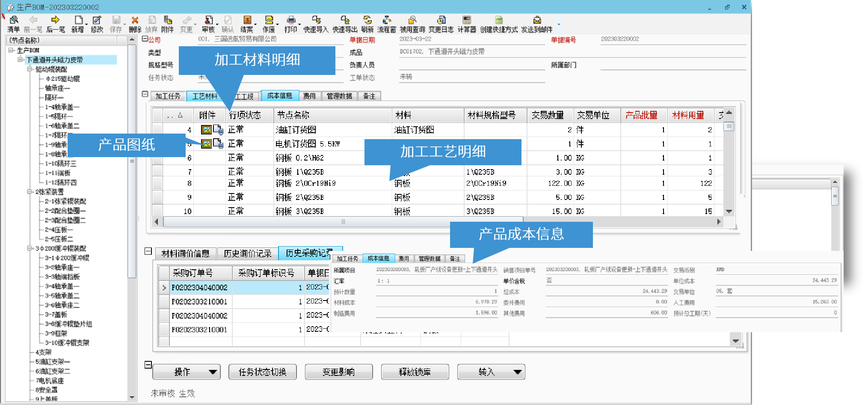View the 变更日志 change log
Image resolution: width=868 pixels, height=405 pixels.
441,20
